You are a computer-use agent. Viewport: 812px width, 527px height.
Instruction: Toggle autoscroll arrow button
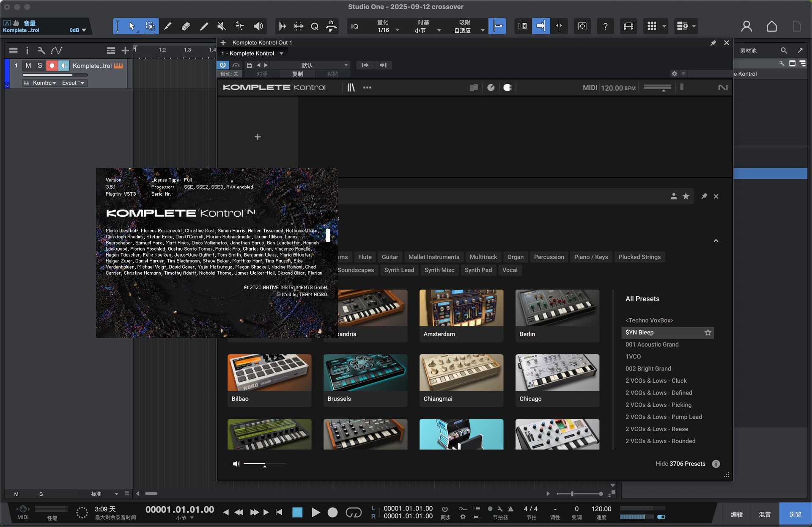[541, 26]
